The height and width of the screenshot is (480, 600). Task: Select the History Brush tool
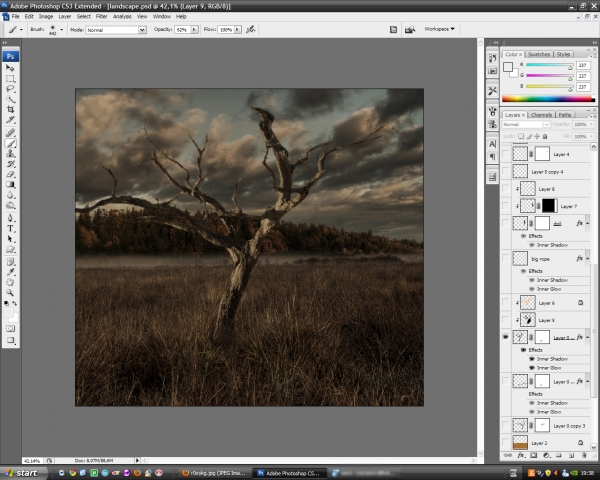[10, 164]
